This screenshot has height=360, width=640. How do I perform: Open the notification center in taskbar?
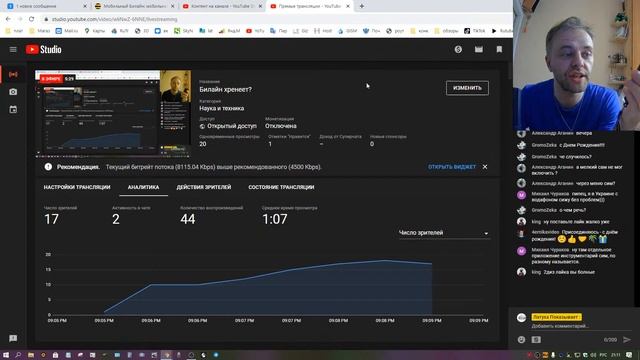[629, 355]
